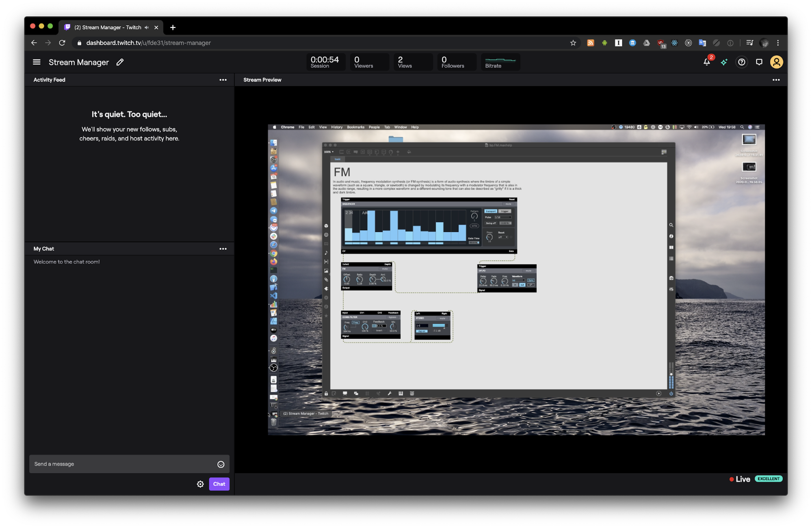The width and height of the screenshot is (812, 528).
Task: Open the React DevTools extension icon
Action: pos(674,43)
